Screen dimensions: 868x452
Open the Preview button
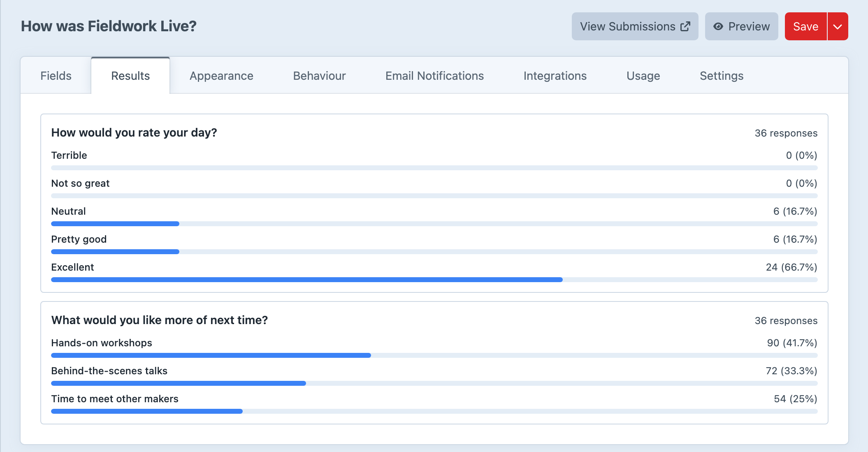741,26
